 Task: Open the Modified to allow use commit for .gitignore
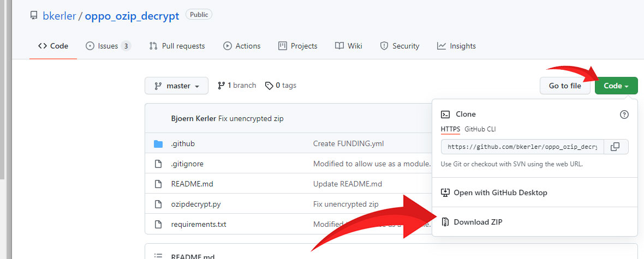[x=372, y=164]
